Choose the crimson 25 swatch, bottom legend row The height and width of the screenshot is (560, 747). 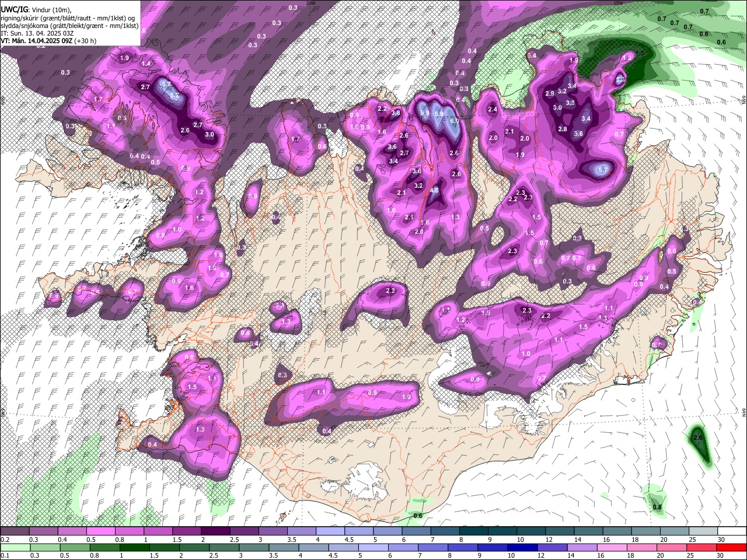pos(701,547)
